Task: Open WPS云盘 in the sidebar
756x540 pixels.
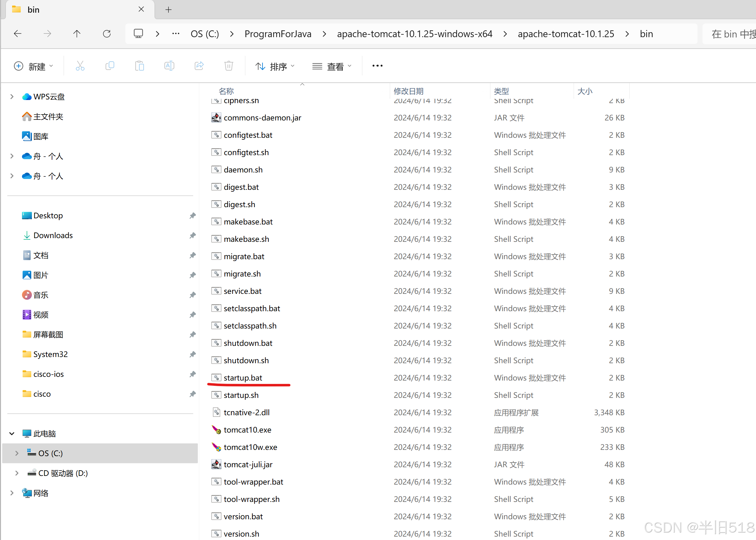Action: tap(44, 97)
